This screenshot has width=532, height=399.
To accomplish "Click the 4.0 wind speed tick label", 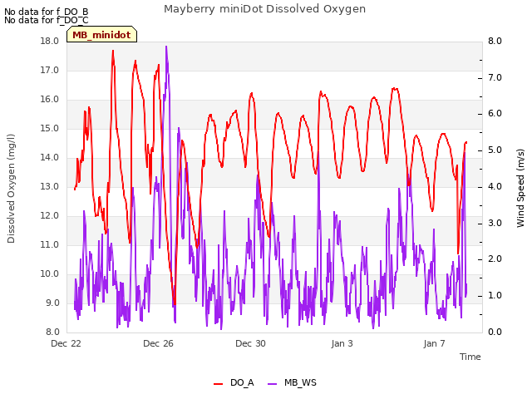I will pos(495,186).
